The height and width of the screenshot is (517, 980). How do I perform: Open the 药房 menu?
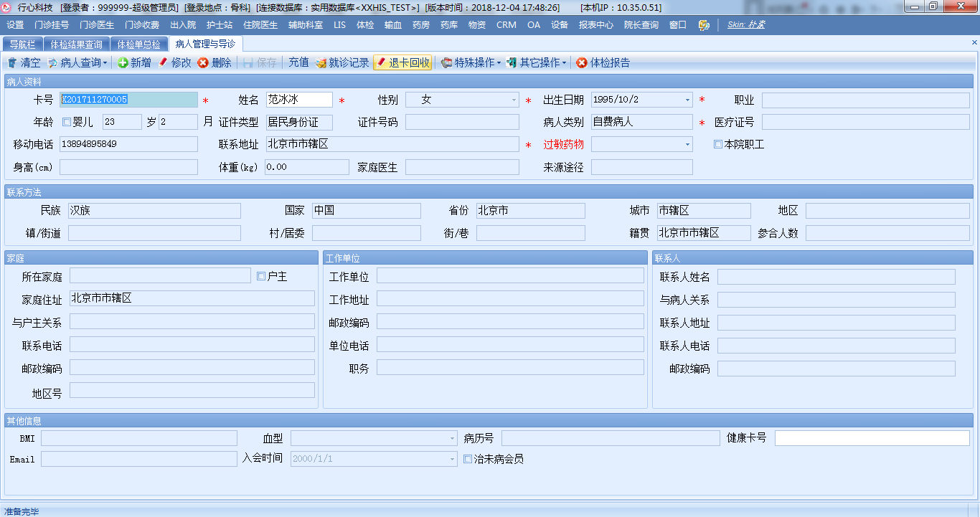pos(421,24)
